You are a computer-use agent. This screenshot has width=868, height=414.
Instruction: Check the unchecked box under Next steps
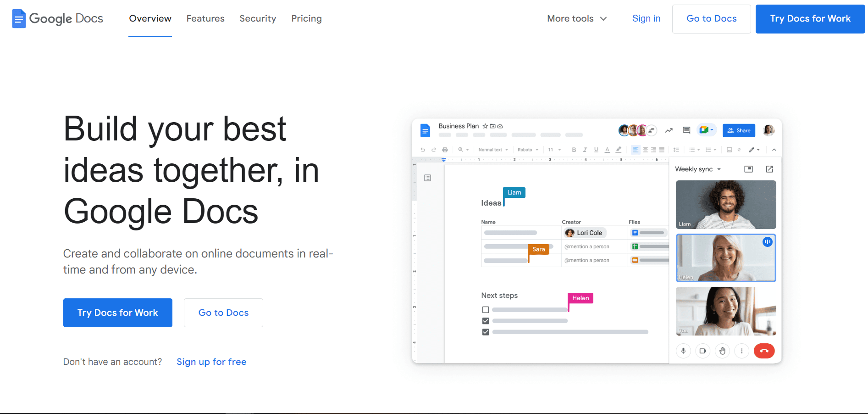tap(486, 310)
